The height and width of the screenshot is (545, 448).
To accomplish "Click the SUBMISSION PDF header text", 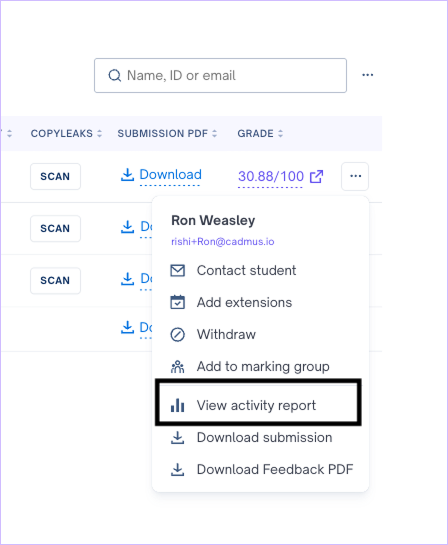I will pos(163,133).
